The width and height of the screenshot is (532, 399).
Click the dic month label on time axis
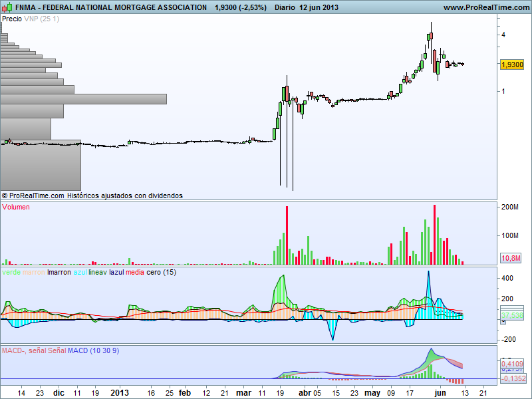click(x=59, y=392)
